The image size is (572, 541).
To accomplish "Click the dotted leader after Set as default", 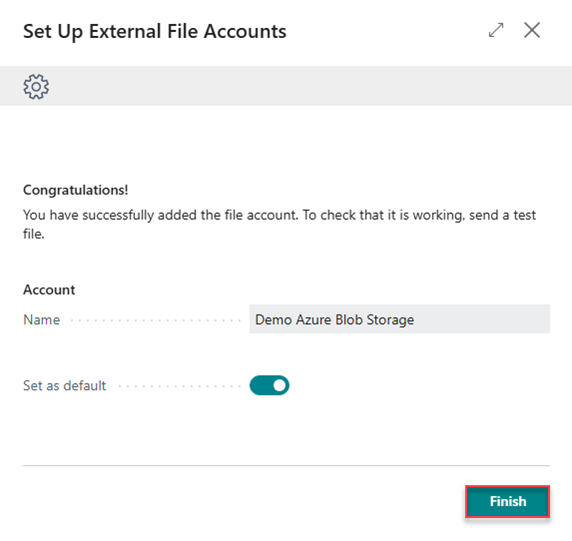I will click(x=180, y=386).
